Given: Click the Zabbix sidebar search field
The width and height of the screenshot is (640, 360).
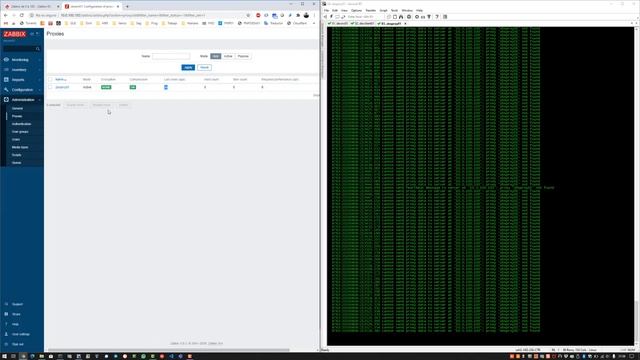Looking at the screenshot, I should 22,49.
